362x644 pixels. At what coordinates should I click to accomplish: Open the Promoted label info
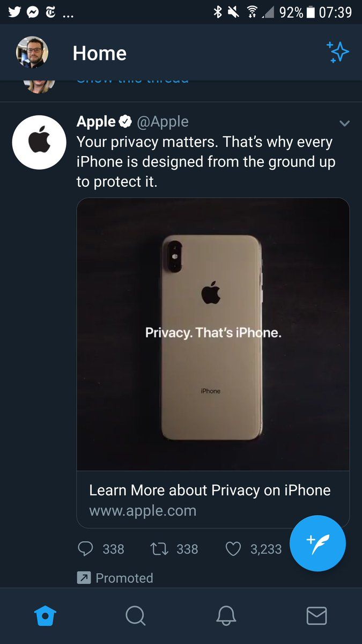(x=115, y=578)
